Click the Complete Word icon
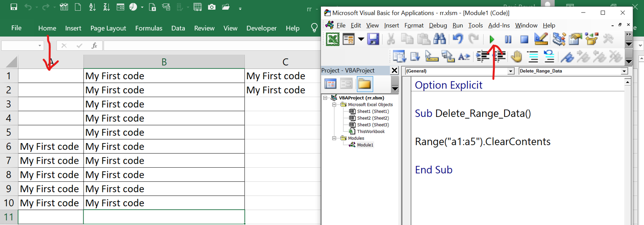The image size is (644, 225). pos(464,57)
